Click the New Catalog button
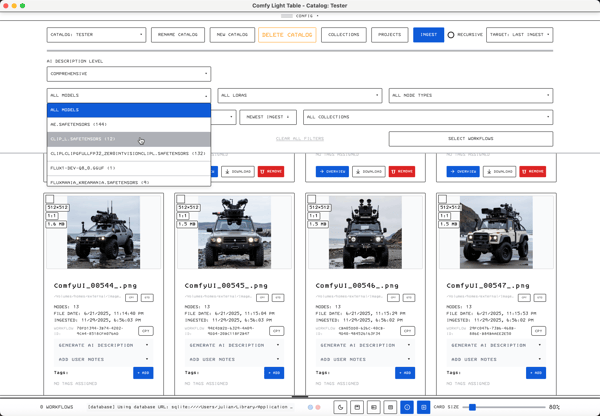The width and height of the screenshot is (600, 416). [232, 35]
